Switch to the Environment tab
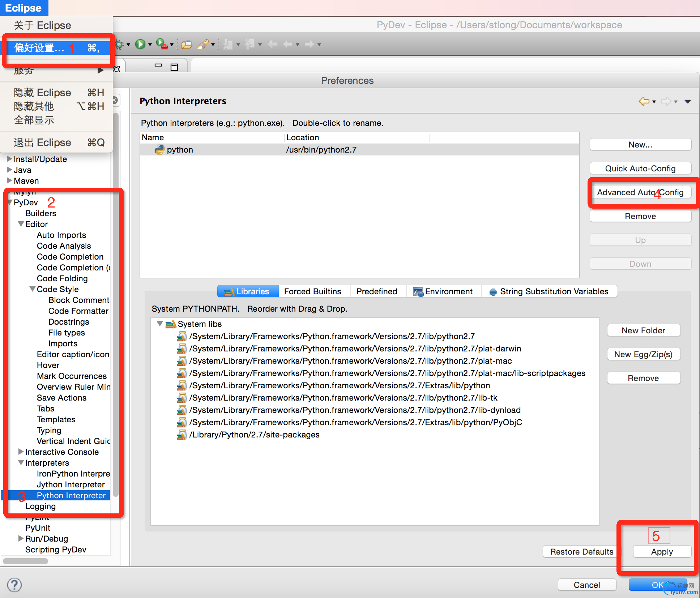This screenshot has width=700, height=598. coord(444,291)
